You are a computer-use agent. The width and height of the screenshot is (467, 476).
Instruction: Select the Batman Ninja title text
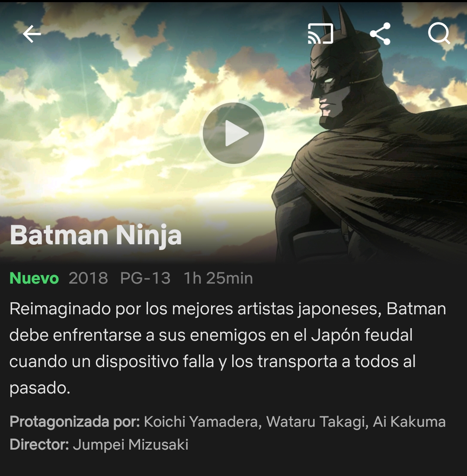click(96, 235)
